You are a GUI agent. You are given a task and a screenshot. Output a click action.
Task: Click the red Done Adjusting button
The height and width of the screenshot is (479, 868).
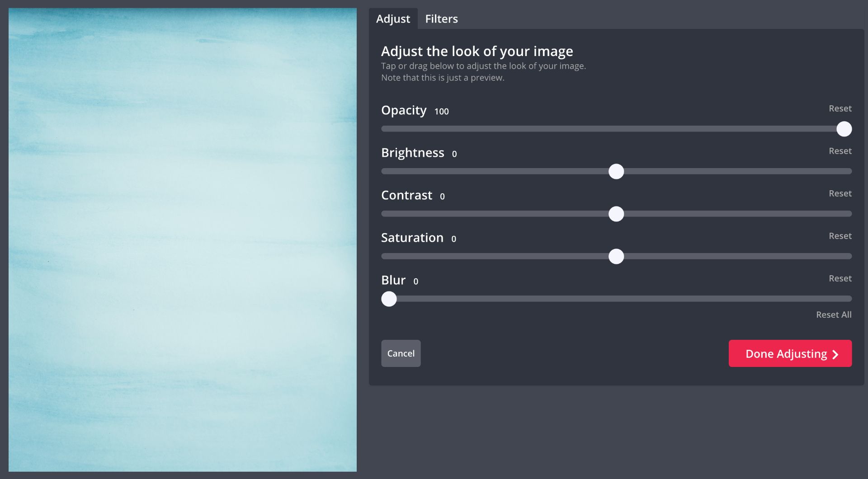click(790, 353)
